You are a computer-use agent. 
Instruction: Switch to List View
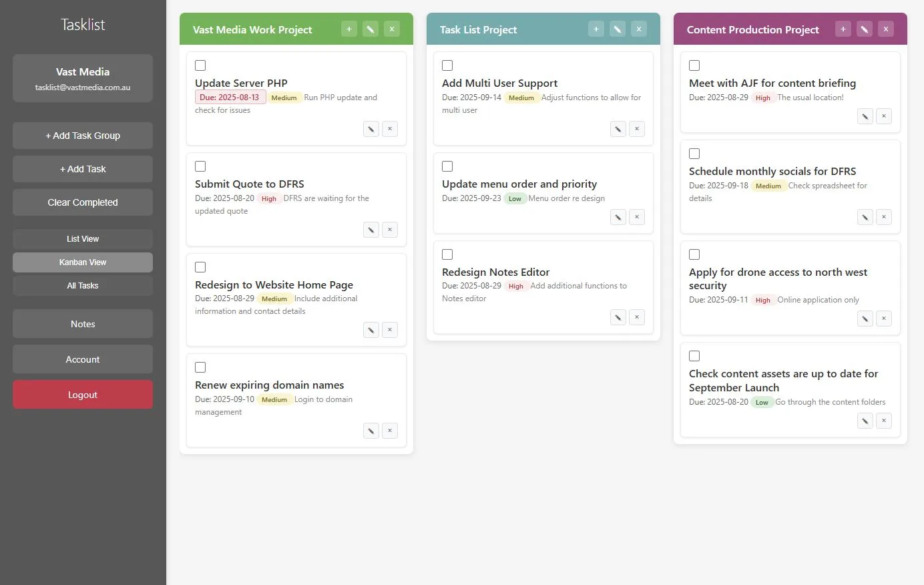point(83,239)
